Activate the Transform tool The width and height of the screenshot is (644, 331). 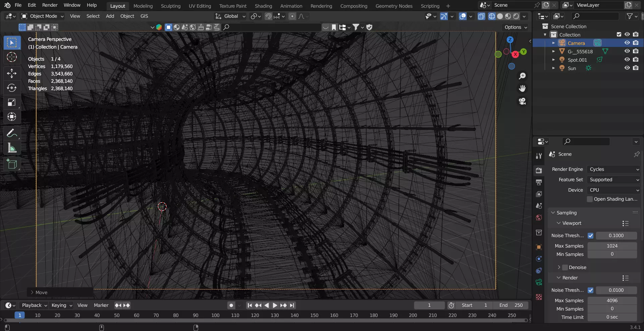[x=12, y=117]
